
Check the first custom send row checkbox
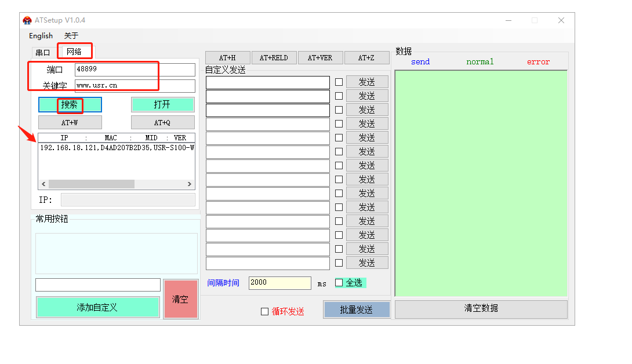[x=339, y=82]
